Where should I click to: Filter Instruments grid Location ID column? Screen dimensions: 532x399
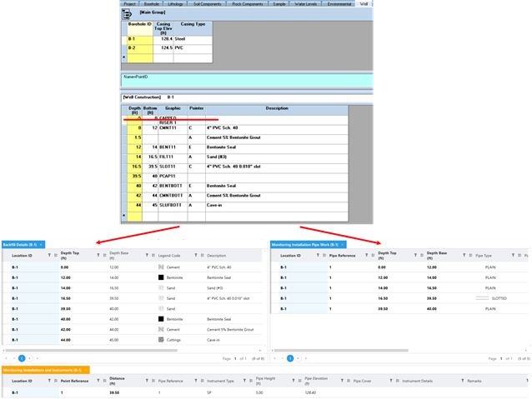pos(49,381)
